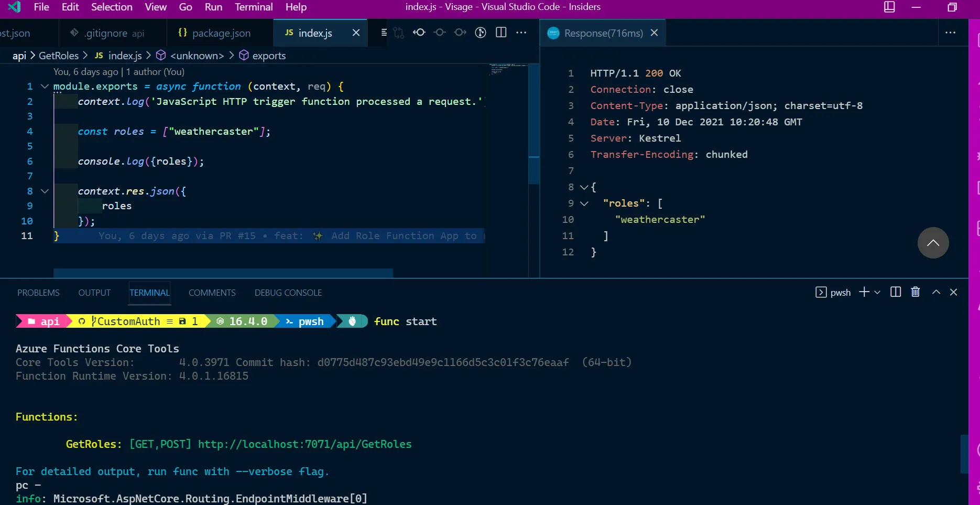980x505 pixels.
Task: Click the scroll-to-top circular arrow button
Action: click(933, 243)
